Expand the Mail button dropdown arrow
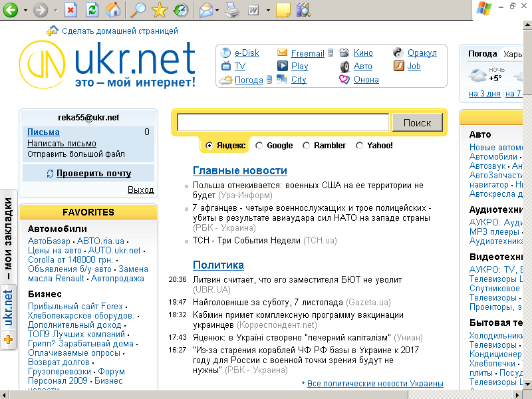This screenshot has width=532, height=399. (x=217, y=10)
